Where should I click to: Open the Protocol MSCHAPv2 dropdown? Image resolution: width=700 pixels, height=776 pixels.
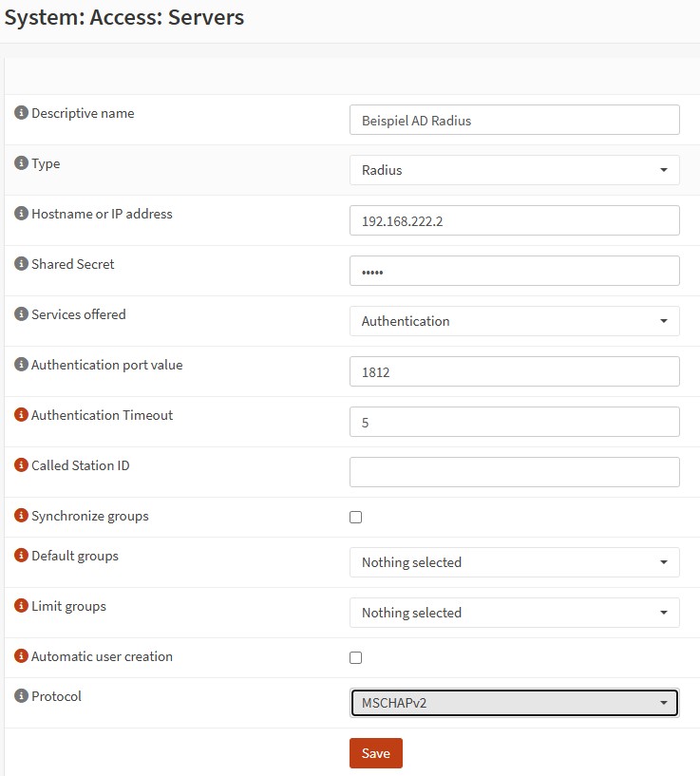pos(515,703)
